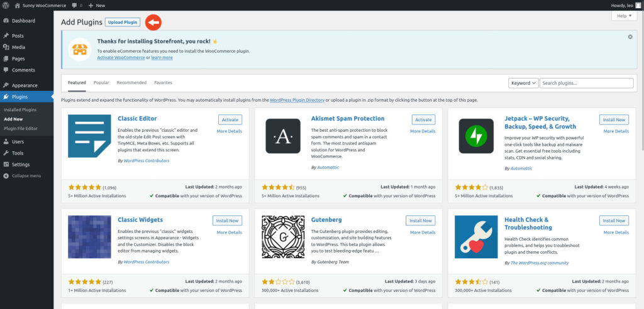Click the Posts pin icon in sidebar
644x309 pixels.
[6, 36]
